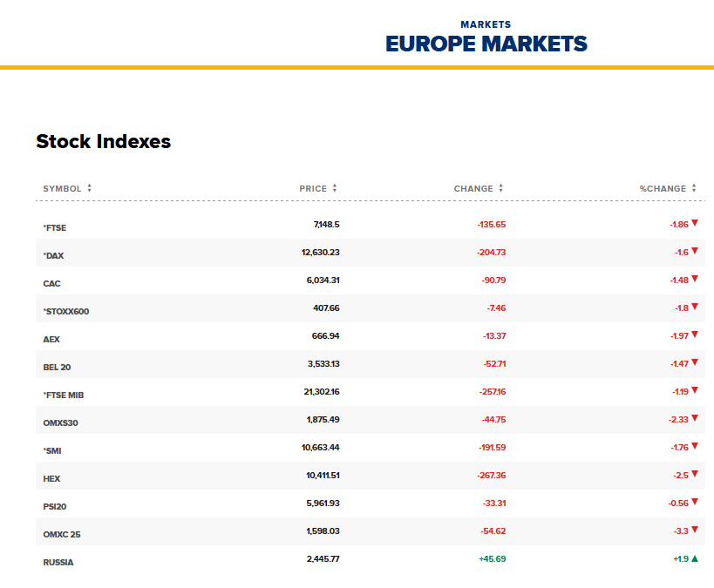
Task: Open the PSI20 index link
Action: 55,506
